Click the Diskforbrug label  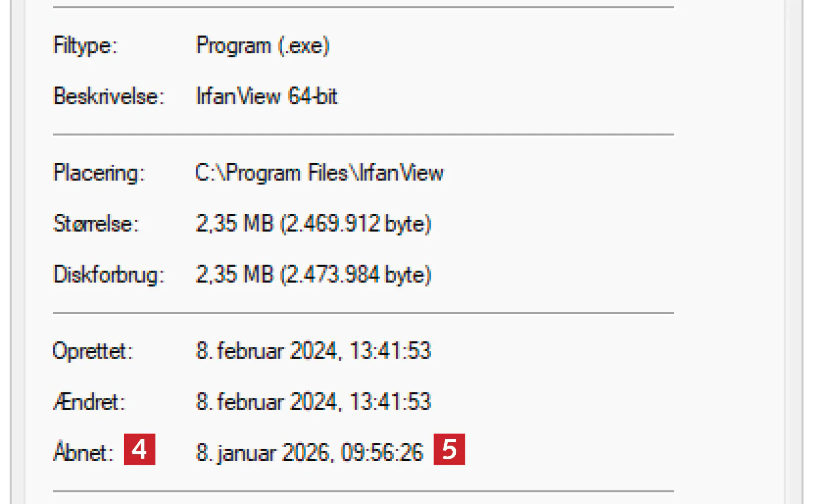click(109, 275)
